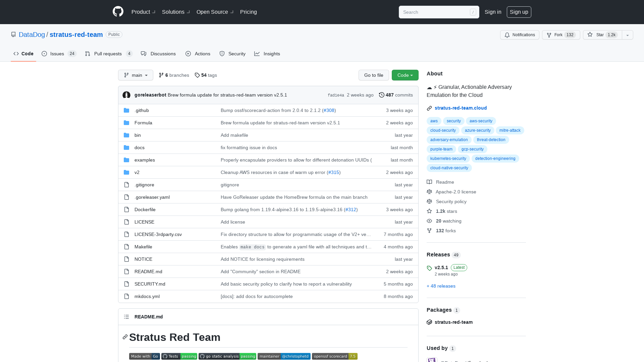Image resolution: width=644 pixels, height=362 pixels.
Task: Expand the Open Source menu
Action: pyautogui.click(x=215, y=12)
